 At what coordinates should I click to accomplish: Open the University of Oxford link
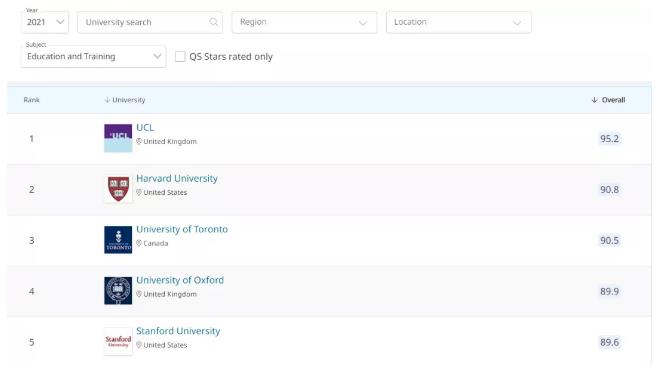click(x=180, y=280)
